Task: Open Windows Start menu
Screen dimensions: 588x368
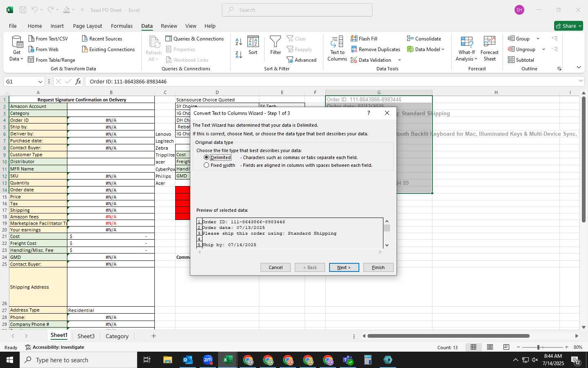Action: (x=10, y=360)
